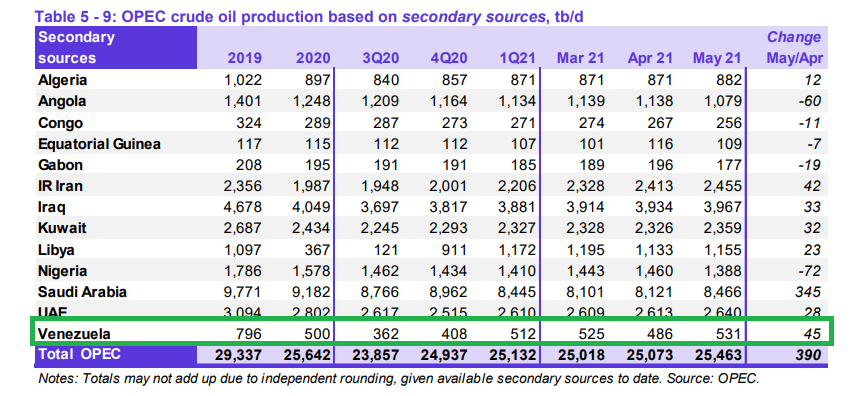Select the notes line below the table
867x396 pixels.
(399, 380)
